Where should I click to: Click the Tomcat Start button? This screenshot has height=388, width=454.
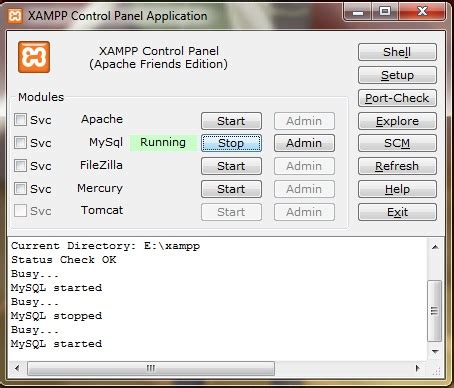click(231, 212)
